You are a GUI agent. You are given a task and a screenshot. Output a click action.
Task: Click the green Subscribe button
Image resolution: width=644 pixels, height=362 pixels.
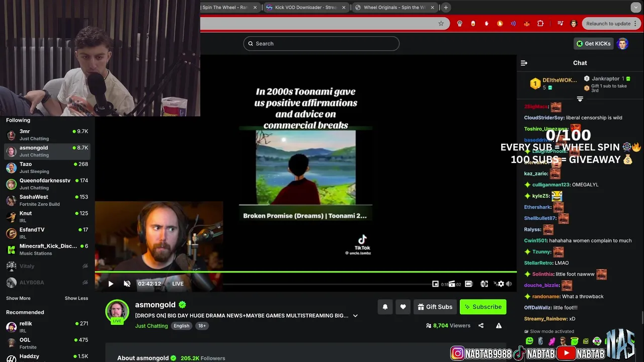pyautogui.click(x=483, y=307)
